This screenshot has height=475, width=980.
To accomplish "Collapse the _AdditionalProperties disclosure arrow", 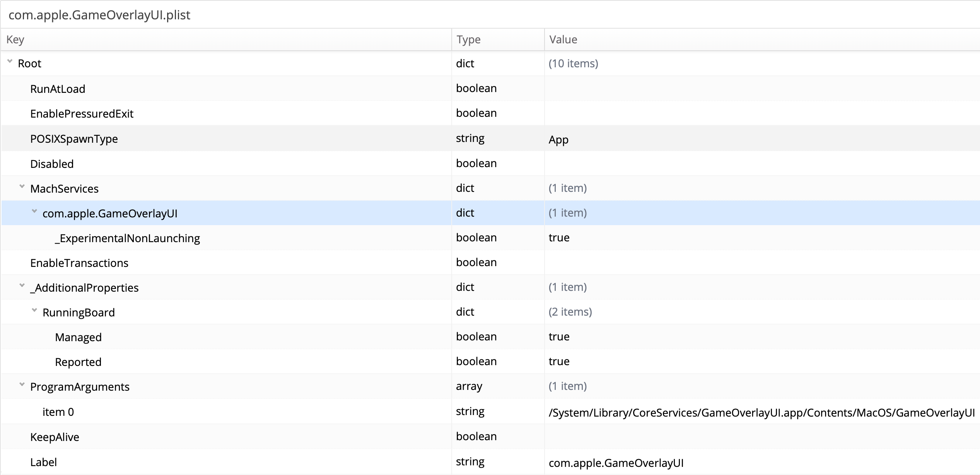I will coord(22,286).
